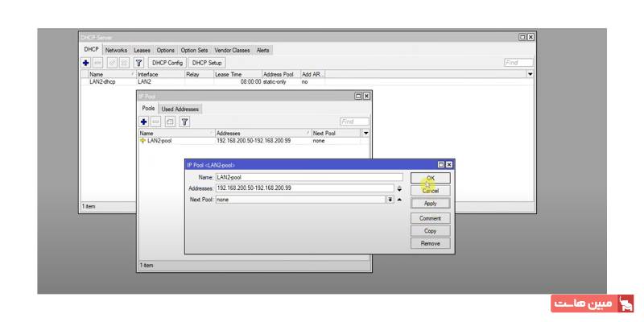
Task: Maximize the IP Pool <LAN2-pool> dialog
Action: pos(441,165)
